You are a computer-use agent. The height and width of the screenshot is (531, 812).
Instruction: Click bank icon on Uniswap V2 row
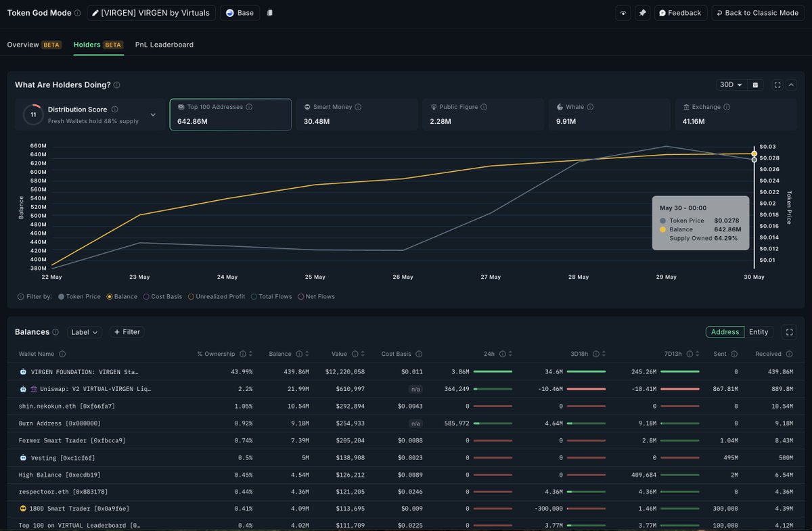[x=34, y=390]
